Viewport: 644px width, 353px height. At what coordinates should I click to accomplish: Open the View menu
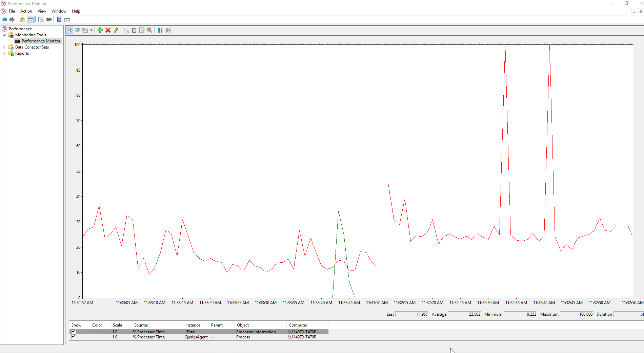[42, 11]
